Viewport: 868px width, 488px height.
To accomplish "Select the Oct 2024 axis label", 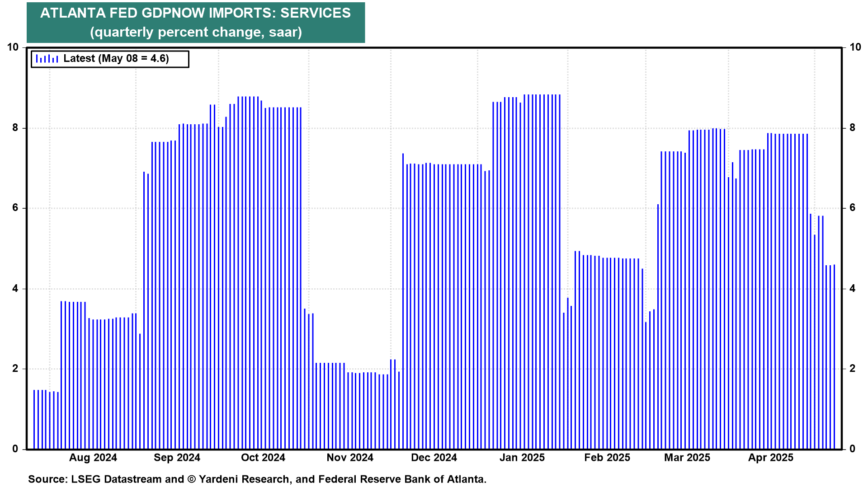I will (263, 457).
